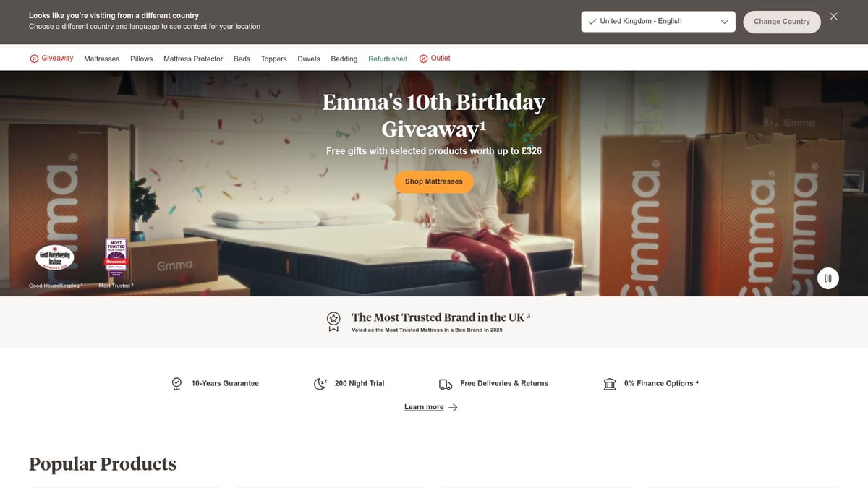Dismiss the country notice banner

pos(833,17)
